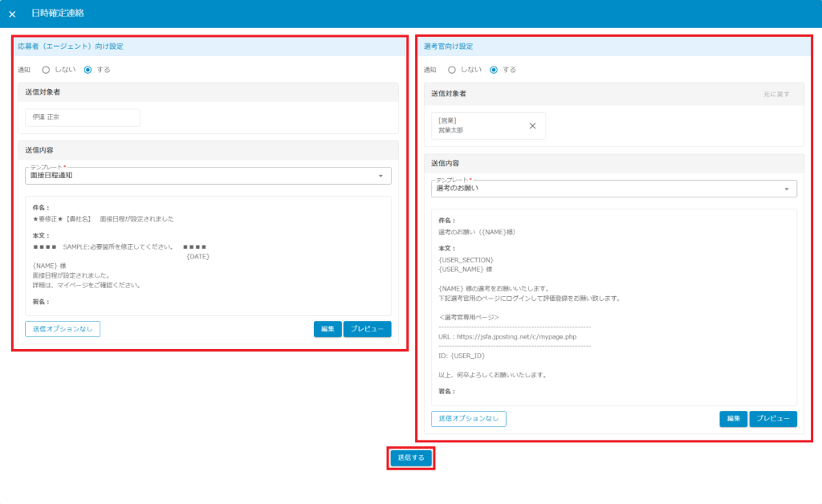Click 元に戻す to reset recipients
The width and height of the screenshot is (822, 504).
776,95
